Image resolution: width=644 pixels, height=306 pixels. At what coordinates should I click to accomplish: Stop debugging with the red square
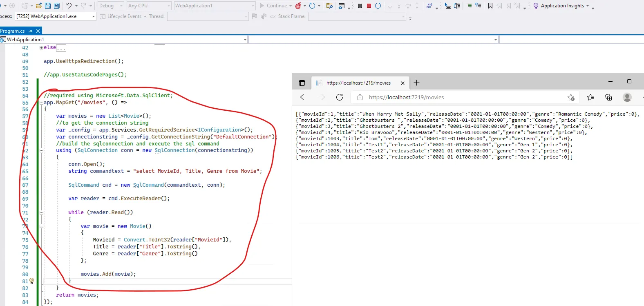point(369,6)
